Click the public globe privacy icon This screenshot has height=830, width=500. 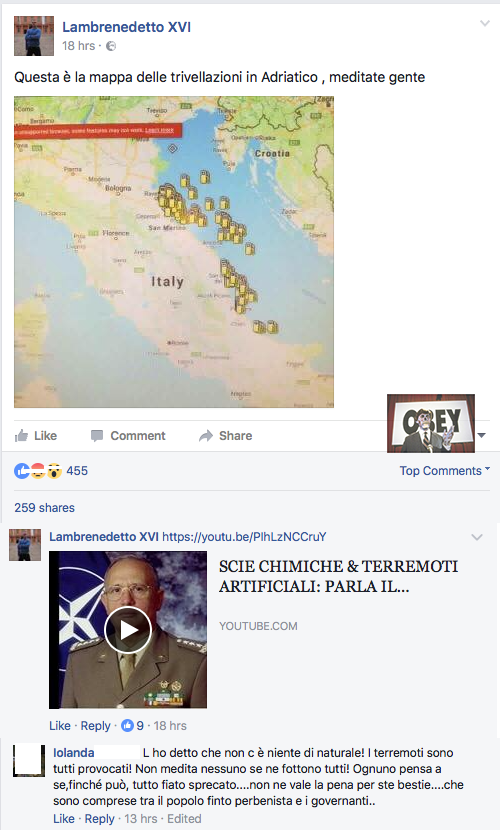111,46
